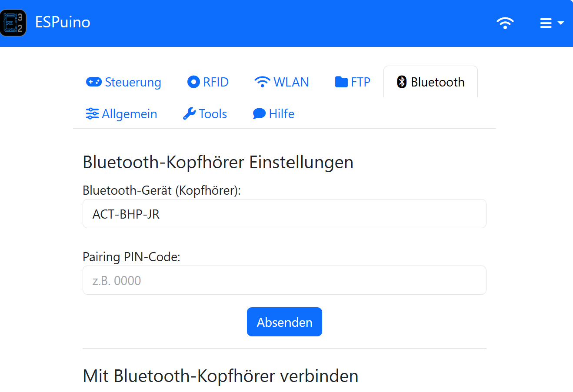The height and width of the screenshot is (392, 573).
Task: Click the Mit Bluetooth-Kopfhörer verbinden heading
Action: point(220,376)
